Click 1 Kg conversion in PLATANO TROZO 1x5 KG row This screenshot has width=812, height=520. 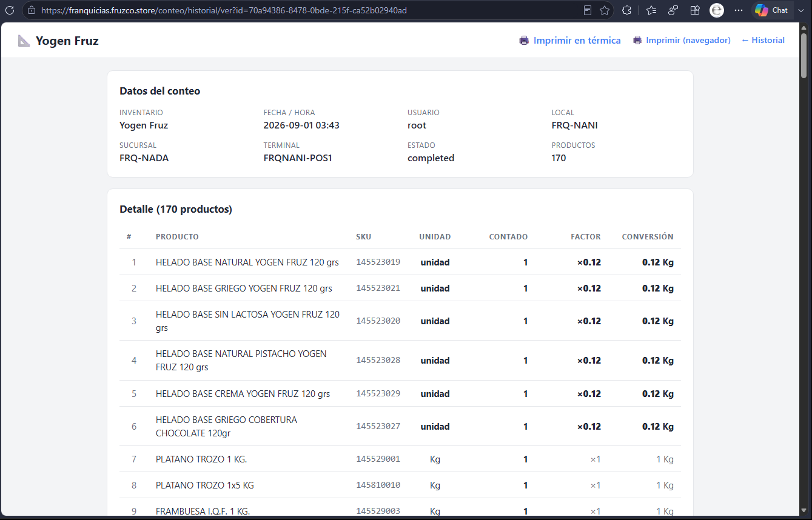point(665,485)
